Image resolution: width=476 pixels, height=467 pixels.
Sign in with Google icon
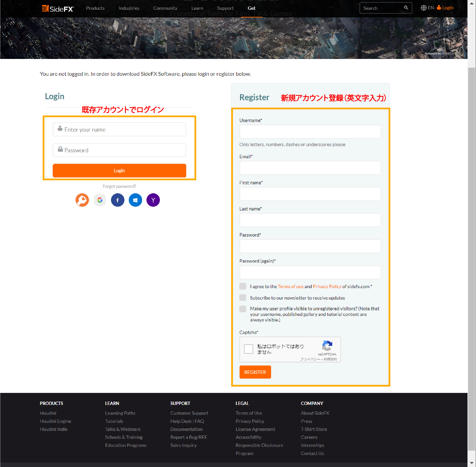click(100, 200)
